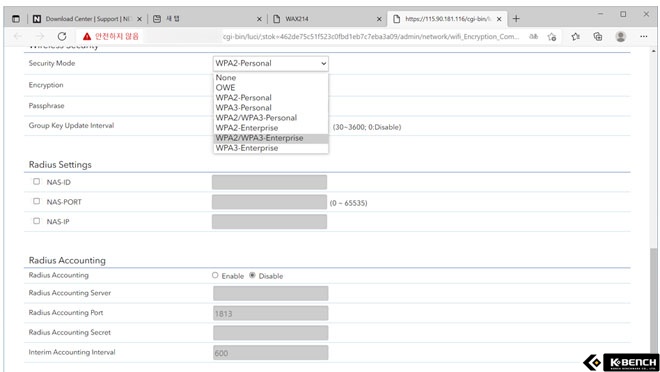Image resolution: width=660 pixels, height=372 pixels.
Task: Open the favorites list icon
Action: tap(575, 37)
